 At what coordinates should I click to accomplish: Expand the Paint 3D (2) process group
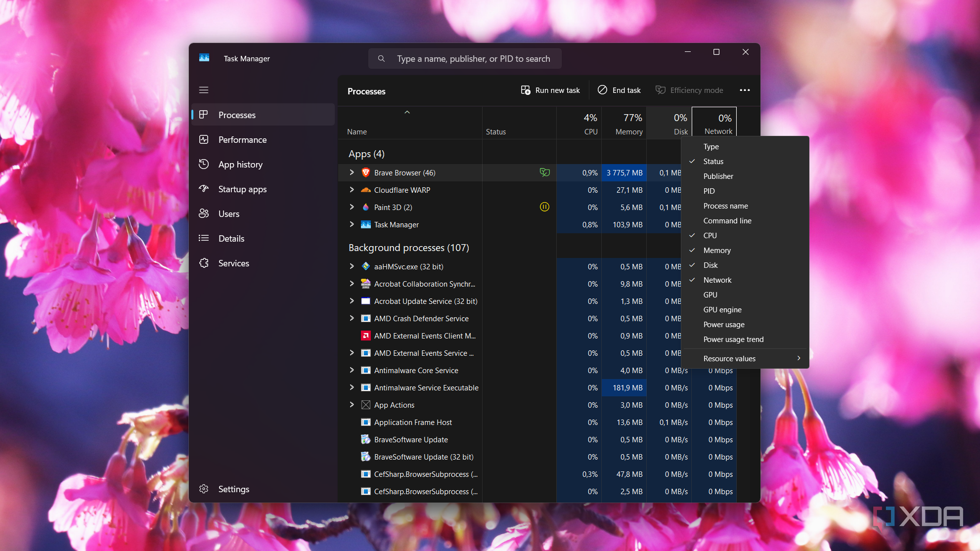[352, 207]
